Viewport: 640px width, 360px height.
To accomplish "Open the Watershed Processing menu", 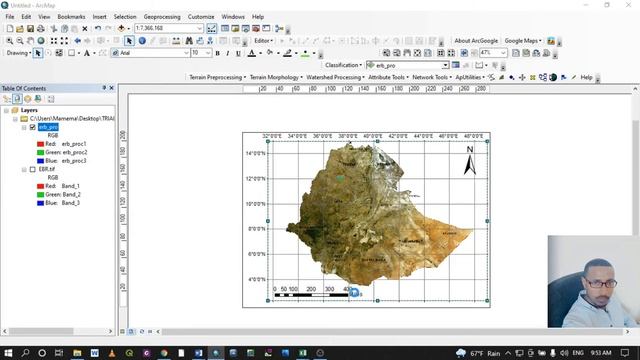I will coord(336,77).
